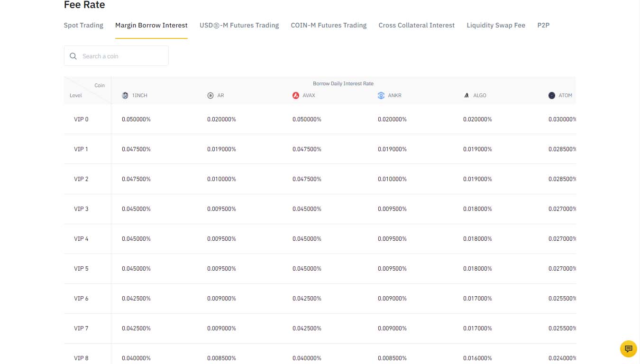The image size is (640, 364).
Task: Select the VIP 2 row label
Action: click(x=81, y=179)
